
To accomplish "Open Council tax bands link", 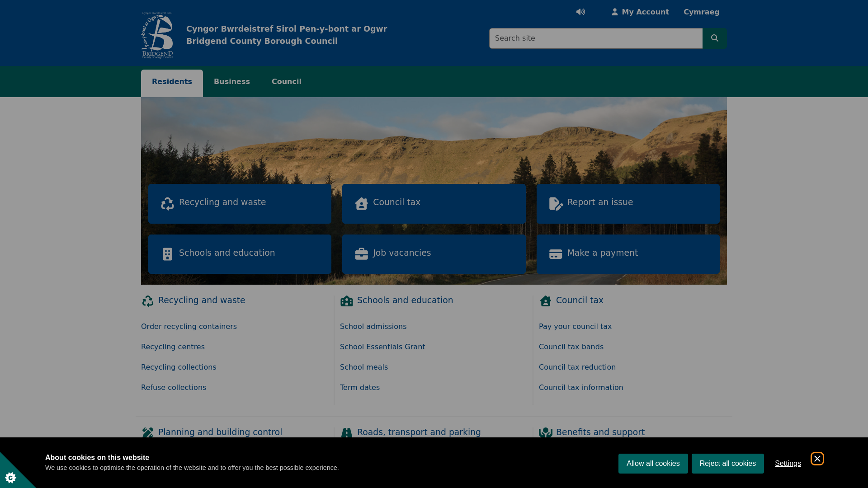I will click(x=571, y=347).
